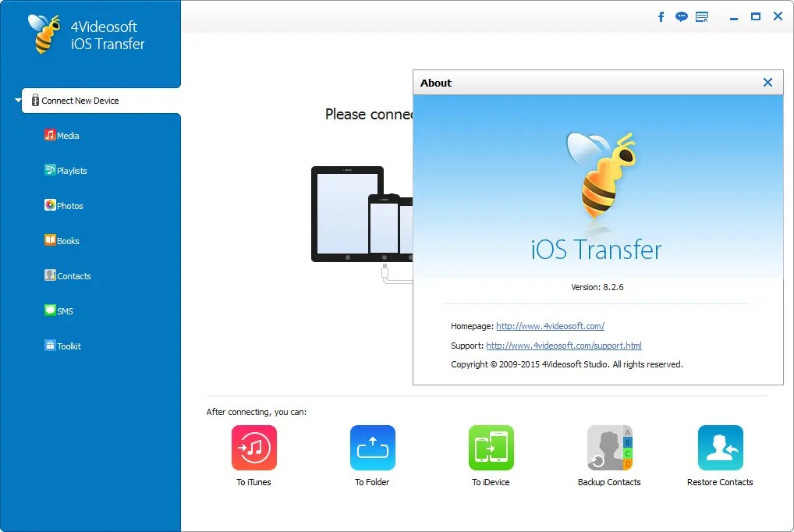This screenshot has height=532, width=794.
Task: Collapse the device arrow beside Connect New Device
Action: pos(18,101)
